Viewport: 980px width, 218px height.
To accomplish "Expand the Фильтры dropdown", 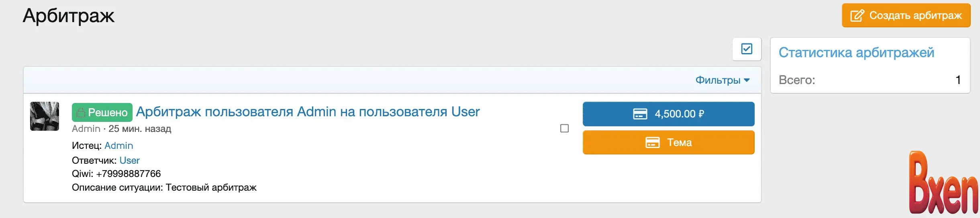I will [722, 80].
